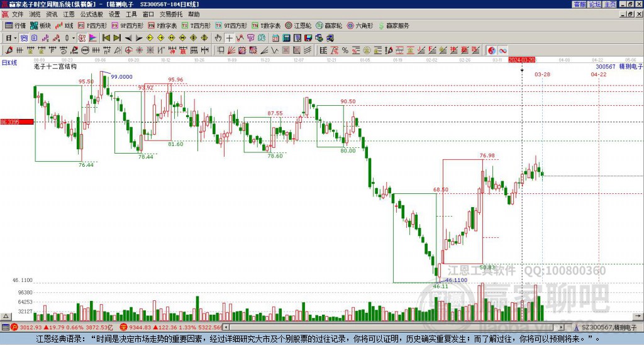Open the 文件 menu

18,14
